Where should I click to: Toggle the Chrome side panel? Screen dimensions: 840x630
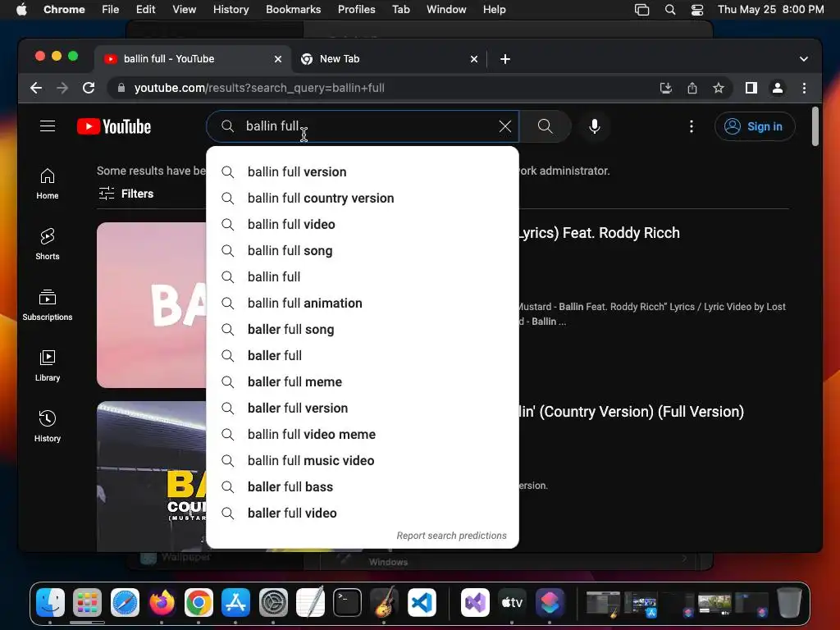tap(751, 88)
